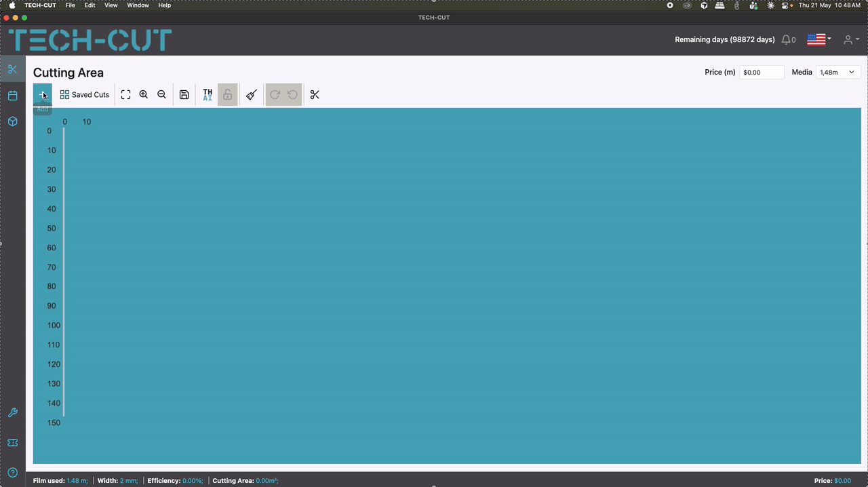Viewport: 868px width, 487px height.
Task: Click the Creative Cloud menu bar icon
Action: point(687,5)
